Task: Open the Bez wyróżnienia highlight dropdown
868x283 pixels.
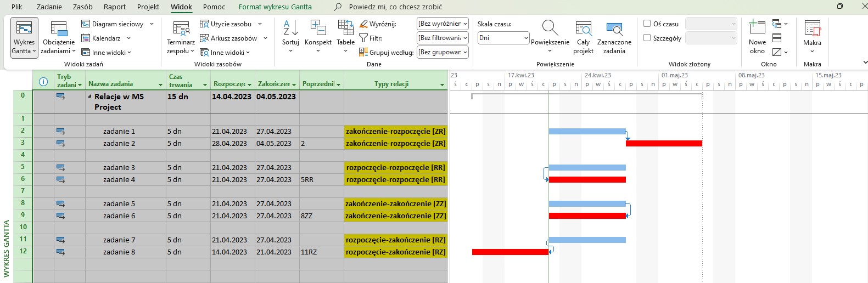Action: pos(465,24)
